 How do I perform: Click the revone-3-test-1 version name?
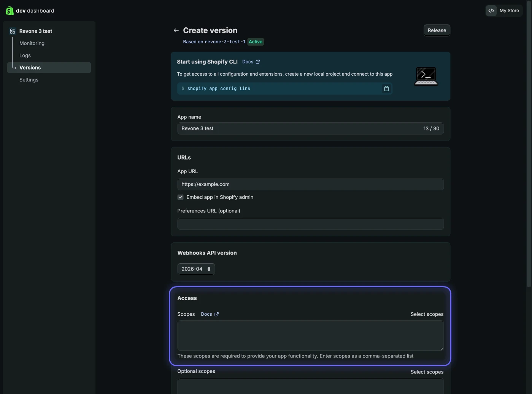[x=225, y=42]
